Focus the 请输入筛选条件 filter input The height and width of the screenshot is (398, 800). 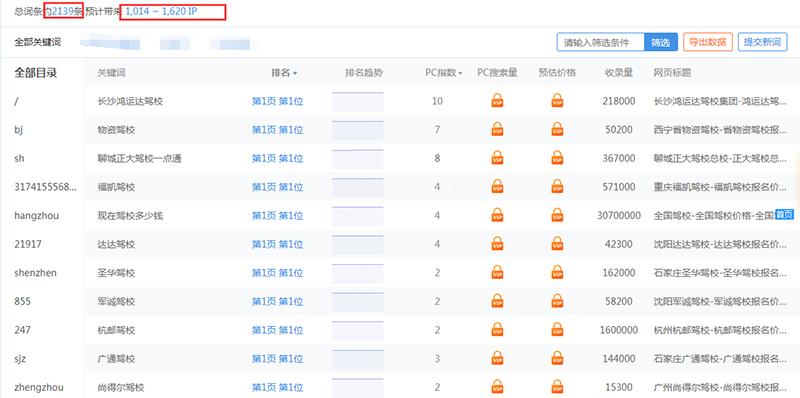[x=601, y=42]
